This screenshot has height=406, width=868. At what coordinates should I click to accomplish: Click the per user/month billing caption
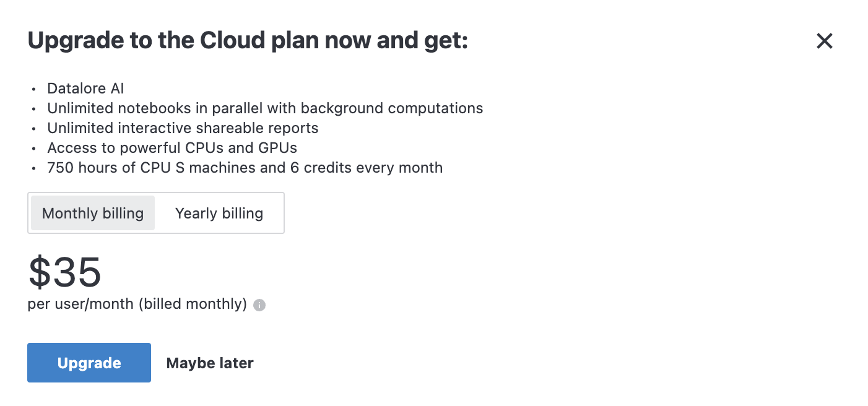pos(137,304)
